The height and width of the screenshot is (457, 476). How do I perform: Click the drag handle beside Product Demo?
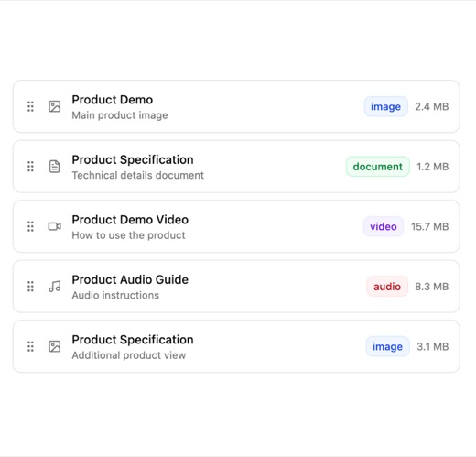click(30, 106)
